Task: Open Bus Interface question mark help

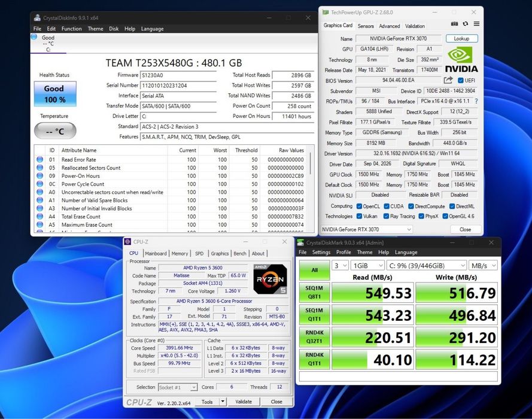Action: click(x=476, y=101)
